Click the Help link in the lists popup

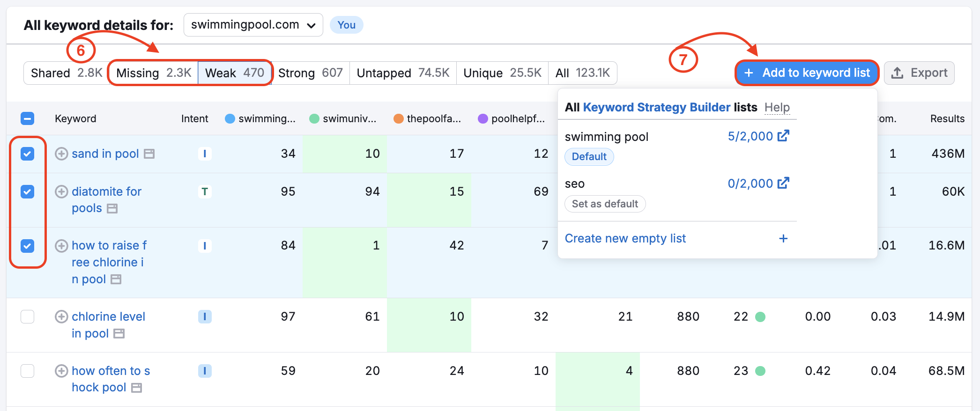[x=777, y=108]
